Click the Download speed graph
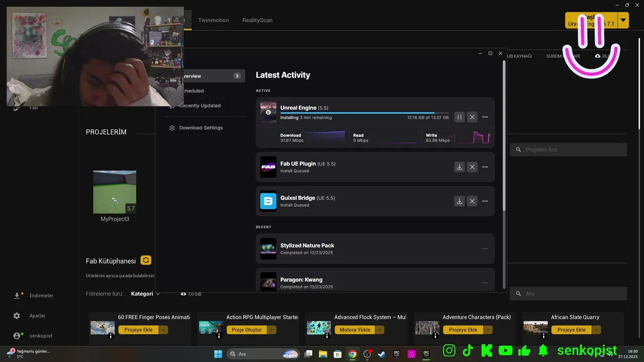Viewport: 644px width, 362px height. click(326, 137)
